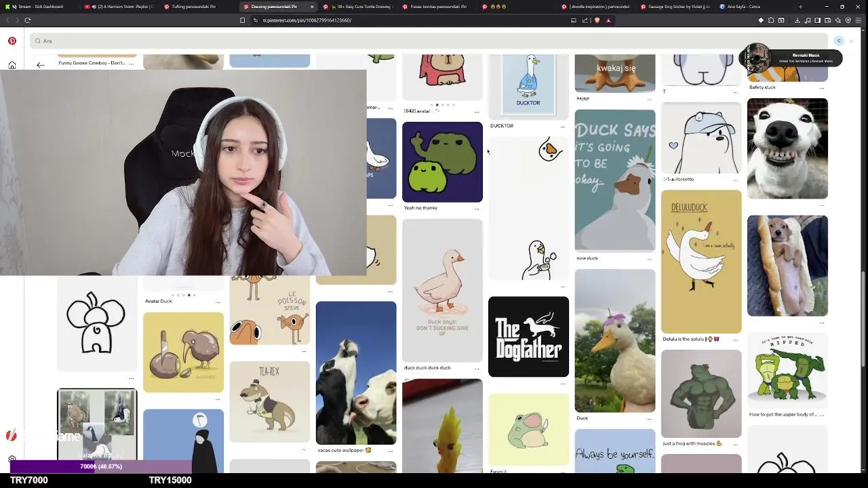
Task: Click the share icon in the address bar
Action: [x=586, y=20]
